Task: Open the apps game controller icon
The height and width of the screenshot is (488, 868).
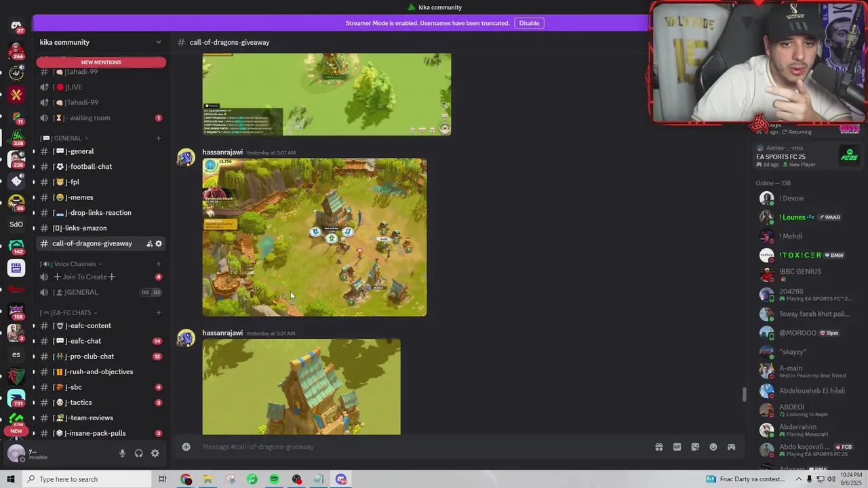Action: (x=731, y=447)
